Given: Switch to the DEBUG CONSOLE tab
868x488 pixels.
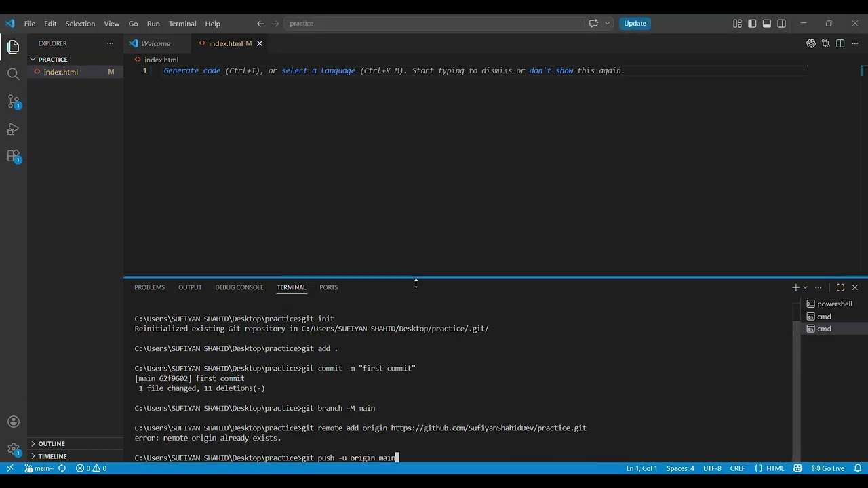Looking at the screenshot, I should [239, 287].
